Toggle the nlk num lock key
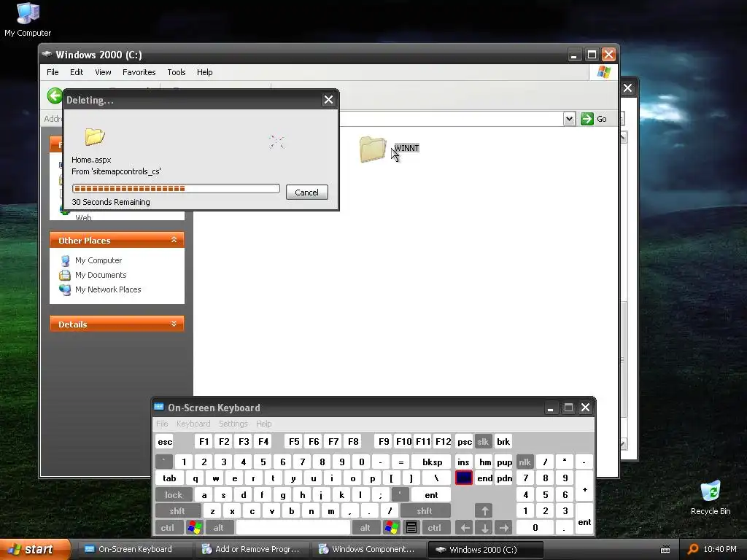This screenshot has width=747, height=560. (x=525, y=462)
